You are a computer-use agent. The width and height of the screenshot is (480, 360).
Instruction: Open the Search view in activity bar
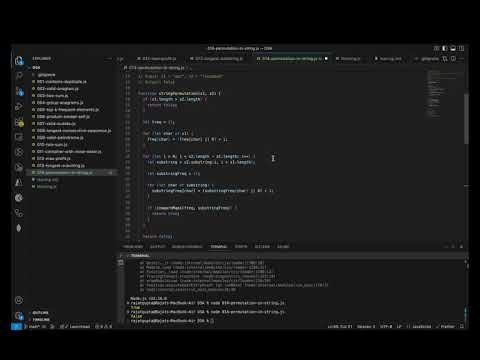19,76
